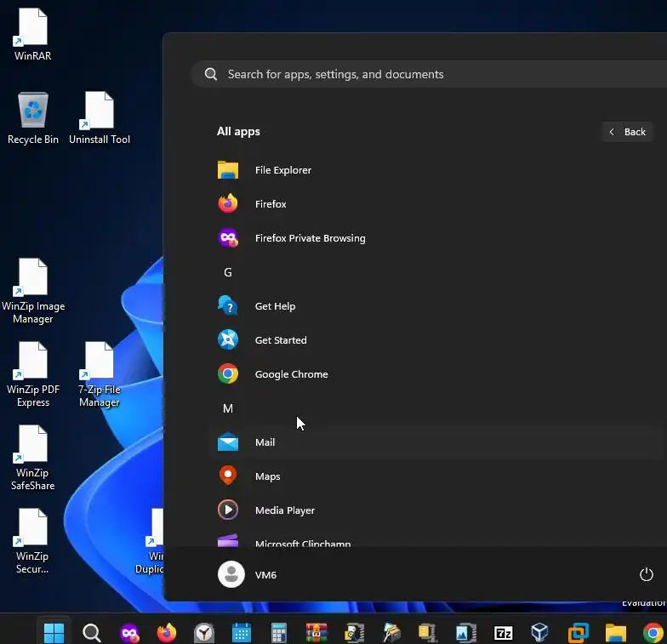Select 7-Zip File Manager desktop shortcut

coord(99,374)
